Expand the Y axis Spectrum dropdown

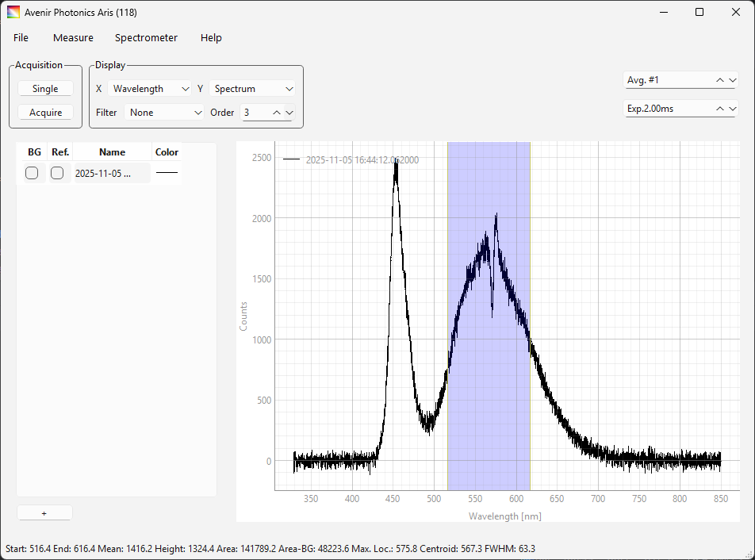[x=253, y=89]
